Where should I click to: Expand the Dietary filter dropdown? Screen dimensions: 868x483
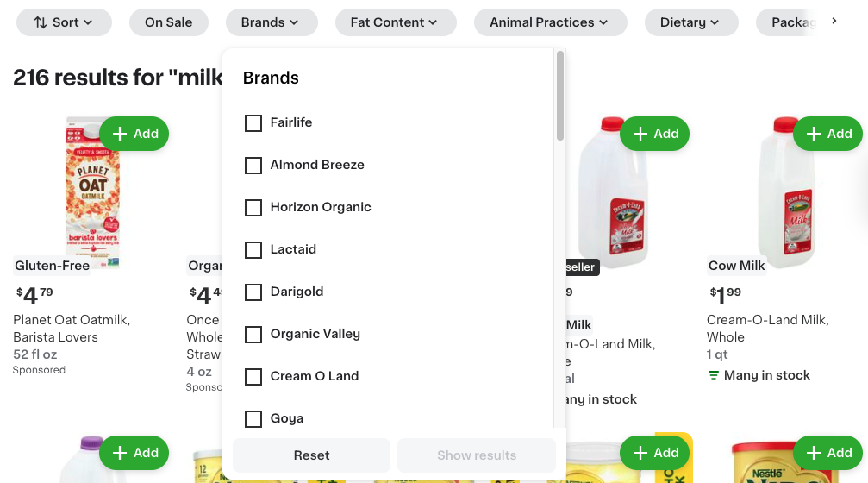[x=690, y=22]
